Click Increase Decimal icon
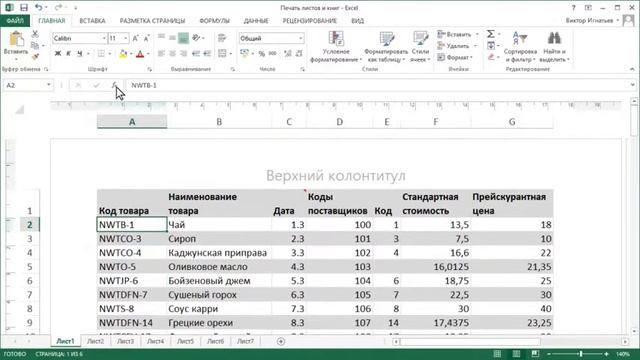 [288, 53]
